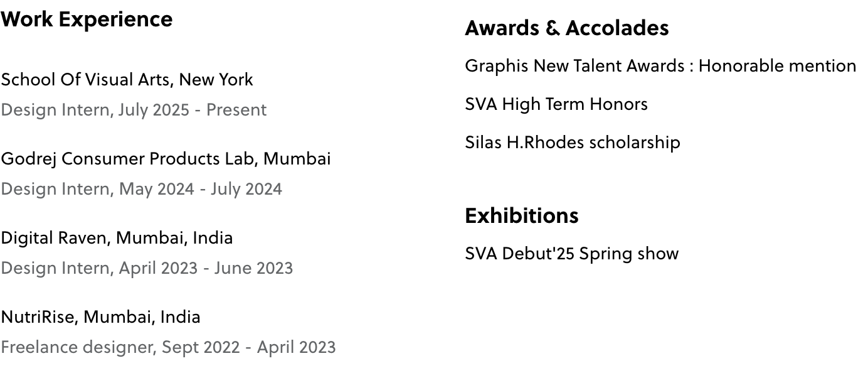
Task: Click the word Present in first job
Action: 236,110
